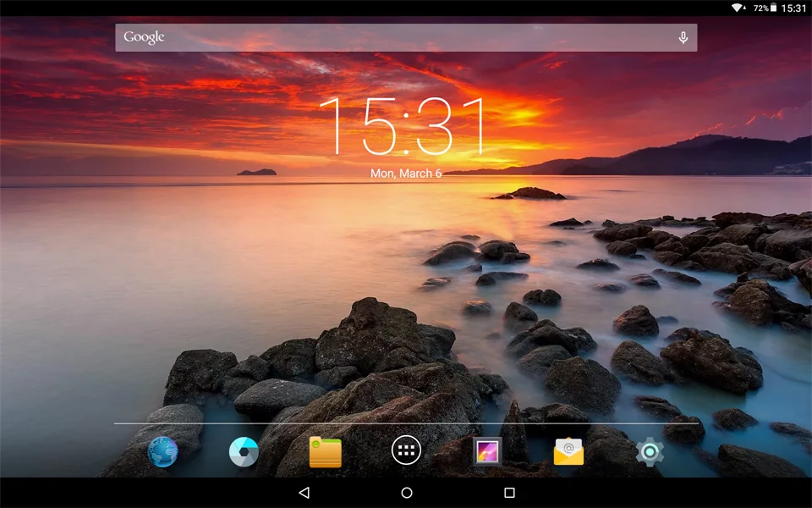Tap the Back navigation triangle button
Screen dimensions: 812x508
click(304, 493)
